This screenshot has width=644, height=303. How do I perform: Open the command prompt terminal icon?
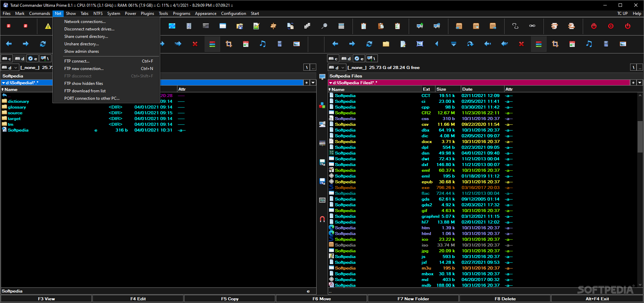(206, 26)
